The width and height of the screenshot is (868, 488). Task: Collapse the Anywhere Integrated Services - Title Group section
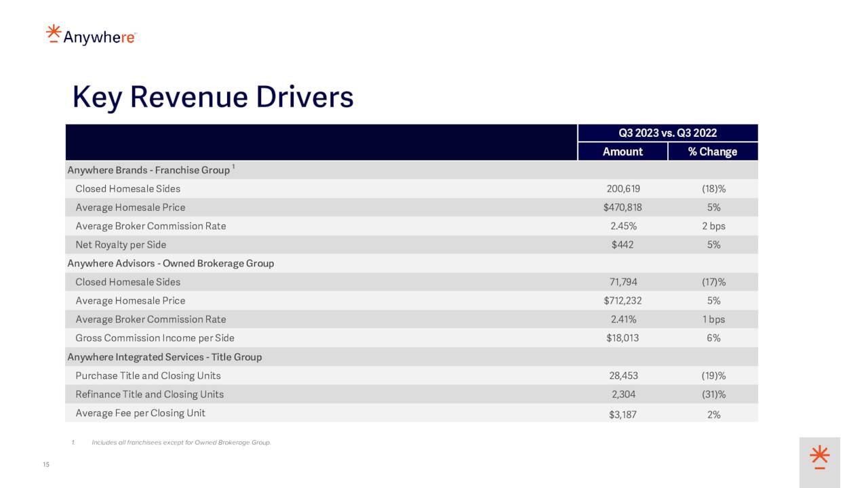coord(164,357)
